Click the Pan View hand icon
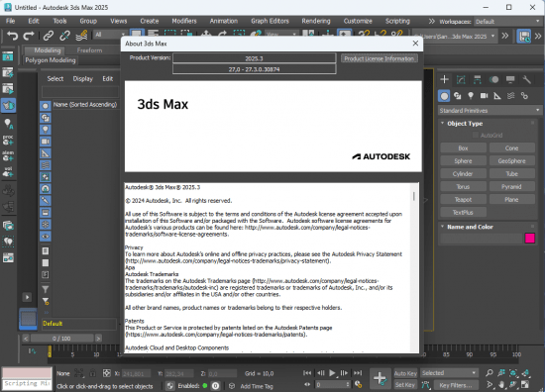The height and width of the screenshot is (392, 545). (x=501, y=385)
